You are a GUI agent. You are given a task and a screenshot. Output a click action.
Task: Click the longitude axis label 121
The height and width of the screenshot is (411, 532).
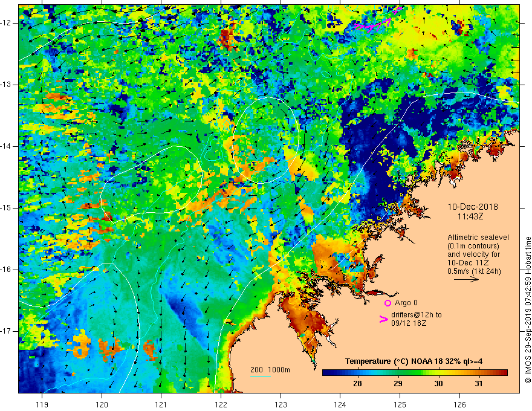[x=161, y=404]
